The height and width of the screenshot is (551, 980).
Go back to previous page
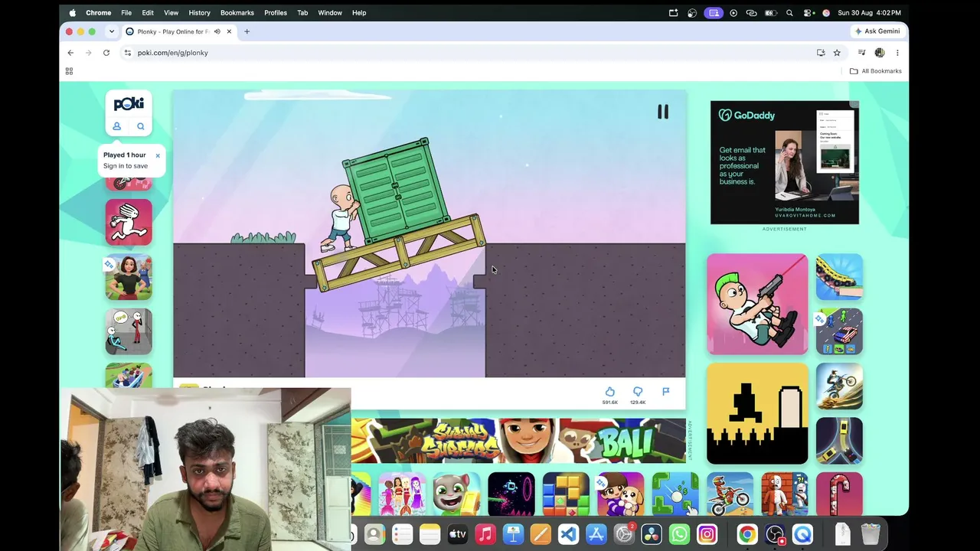(x=70, y=53)
